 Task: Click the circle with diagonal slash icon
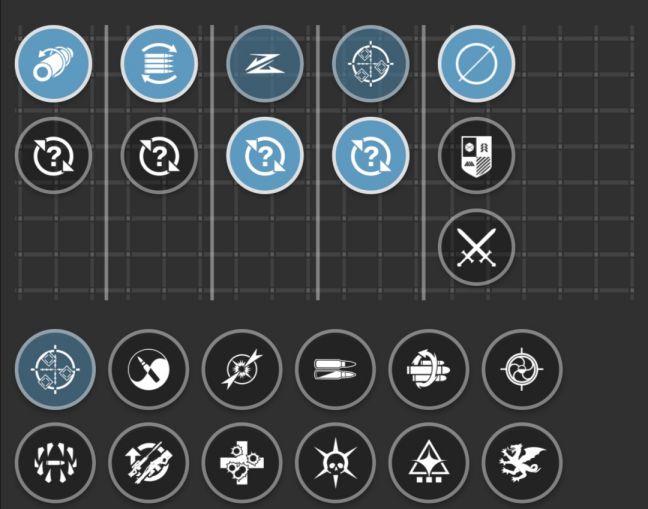476,64
